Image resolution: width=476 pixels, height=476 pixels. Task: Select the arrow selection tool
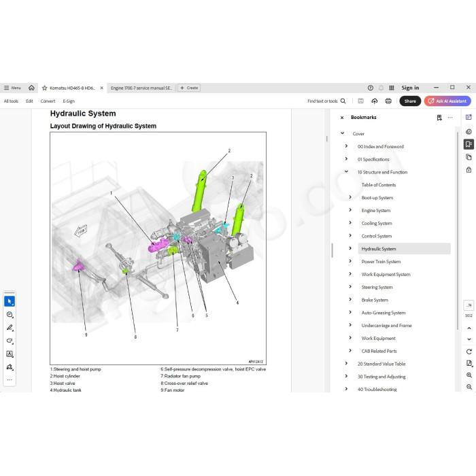coord(10,301)
